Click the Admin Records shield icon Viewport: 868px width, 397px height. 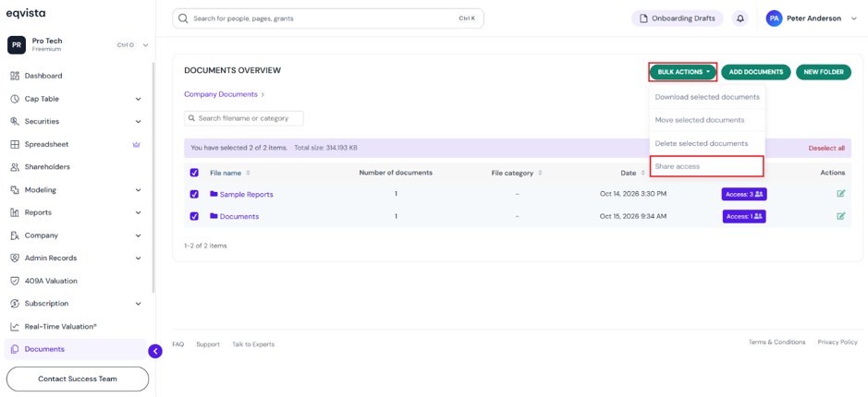(x=15, y=259)
